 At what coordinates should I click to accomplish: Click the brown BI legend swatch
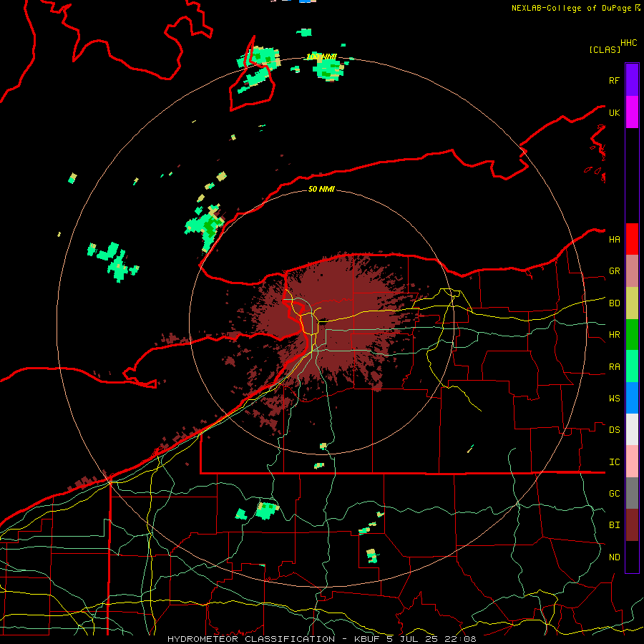click(632, 525)
